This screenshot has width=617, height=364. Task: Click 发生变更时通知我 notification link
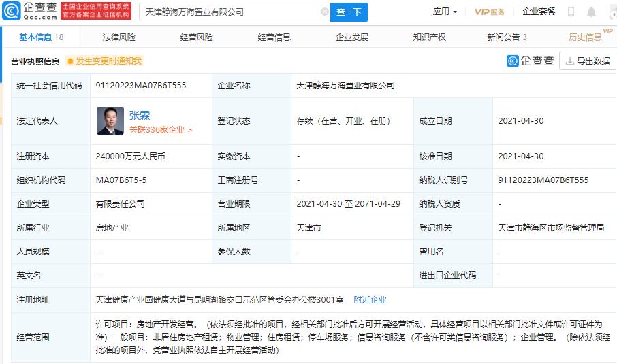pos(108,61)
